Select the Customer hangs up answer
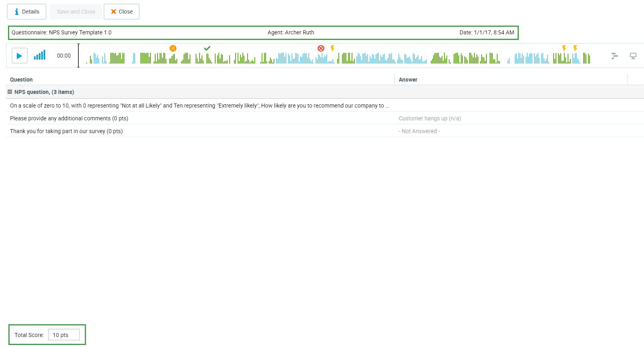The image size is (644, 347). [x=430, y=118]
